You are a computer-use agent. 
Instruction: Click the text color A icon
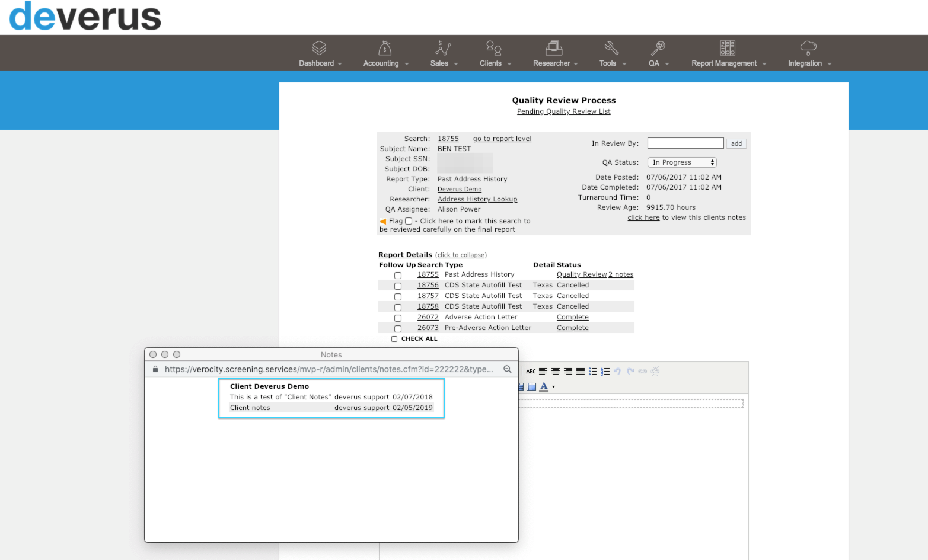(544, 386)
